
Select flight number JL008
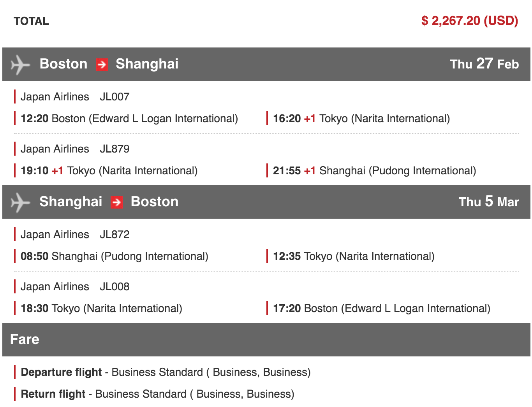(115, 286)
